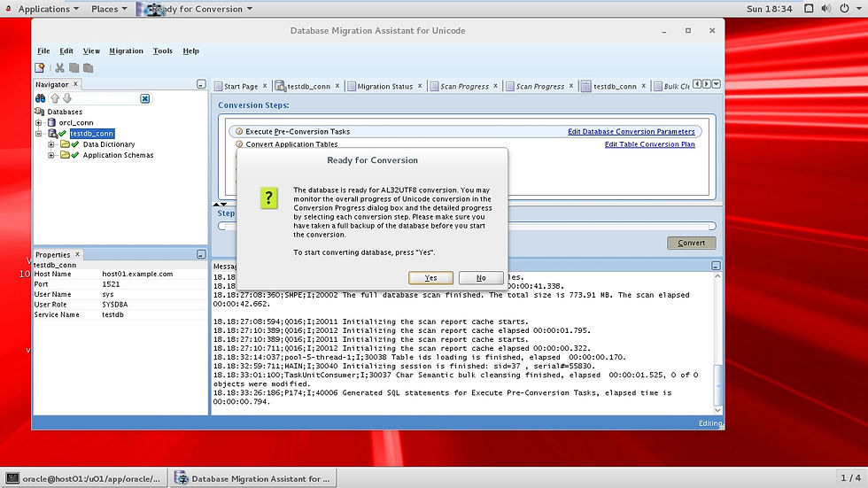Viewport: 868px width, 488px height.
Task: Click the Host Name value host01.example.com
Action: point(137,274)
